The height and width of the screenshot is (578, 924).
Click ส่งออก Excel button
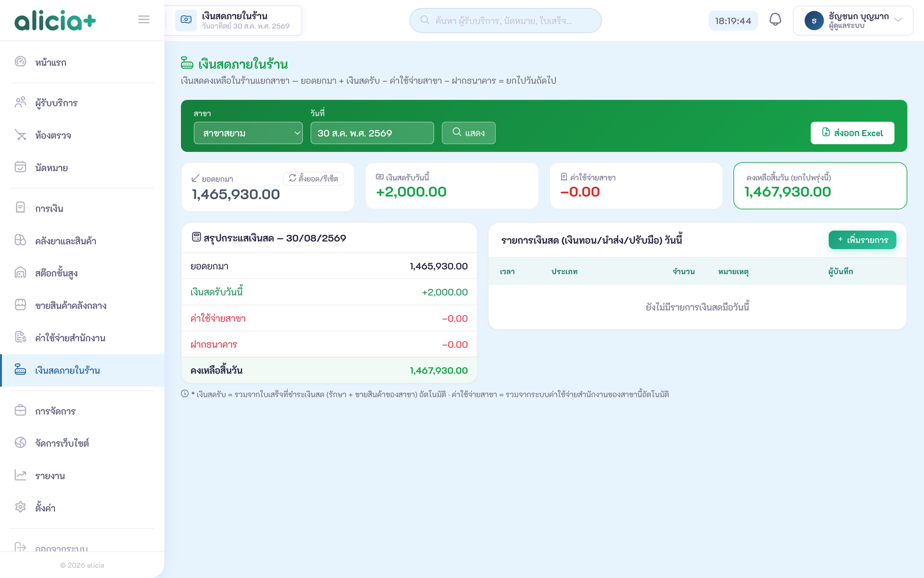click(x=852, y=133)
